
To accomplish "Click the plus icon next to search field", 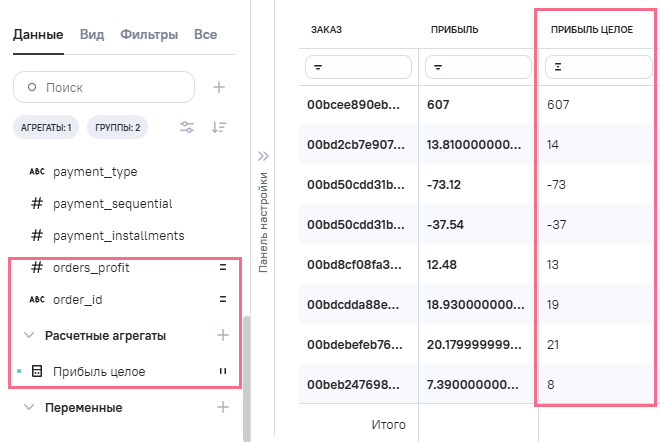I will click(219, 87).
